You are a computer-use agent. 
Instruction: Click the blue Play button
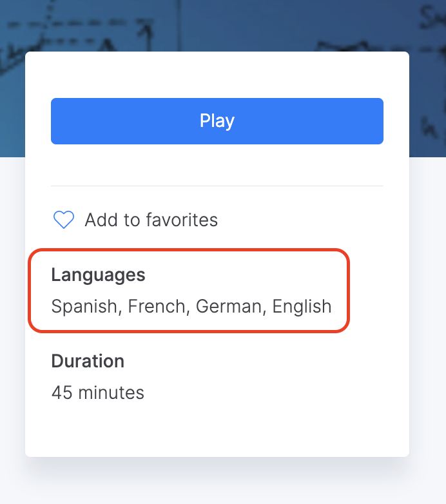pyautogui.click(x=217, y=121)
